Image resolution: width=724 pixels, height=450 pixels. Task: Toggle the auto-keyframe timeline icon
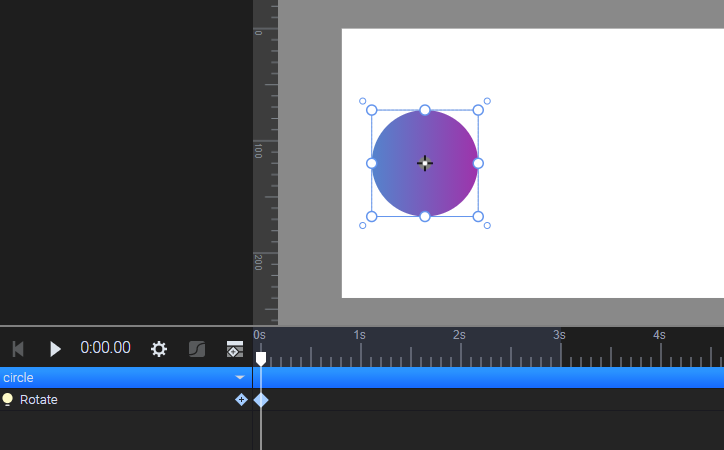pyautogui.click(x=235, y=349)
